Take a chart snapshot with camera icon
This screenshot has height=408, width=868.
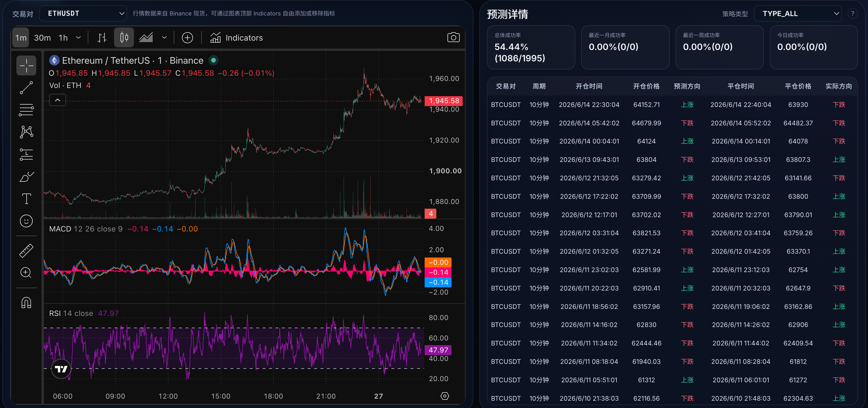point(453,37)
